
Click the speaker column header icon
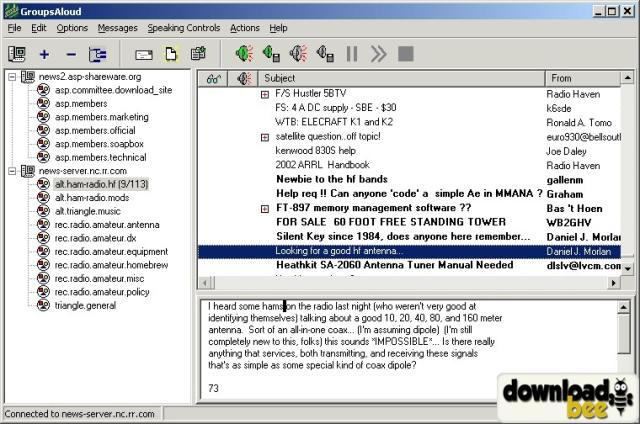pyautogui.click(x=243, y=78)
